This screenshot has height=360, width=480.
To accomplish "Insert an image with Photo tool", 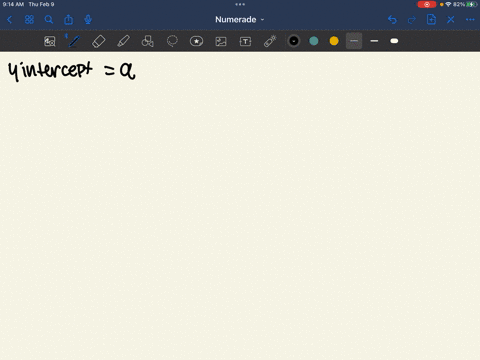I will pos(221,41).
